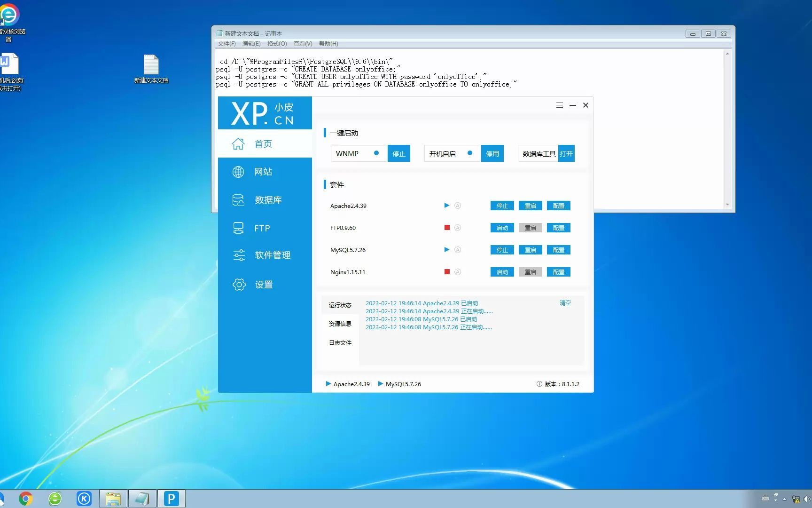The height and width of the screenshot is (508, 812).
Task: Open the 数据库工具 database tool
Action: 566,153
